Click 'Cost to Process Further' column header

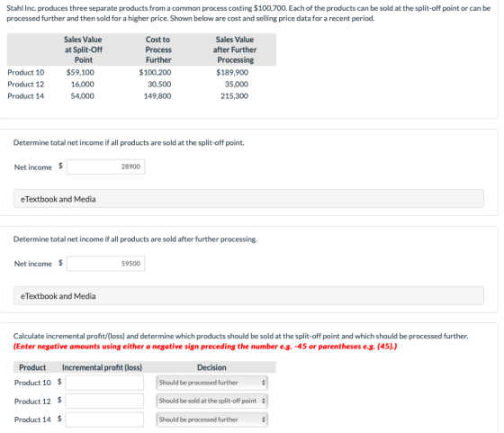[x=158, y=50]
